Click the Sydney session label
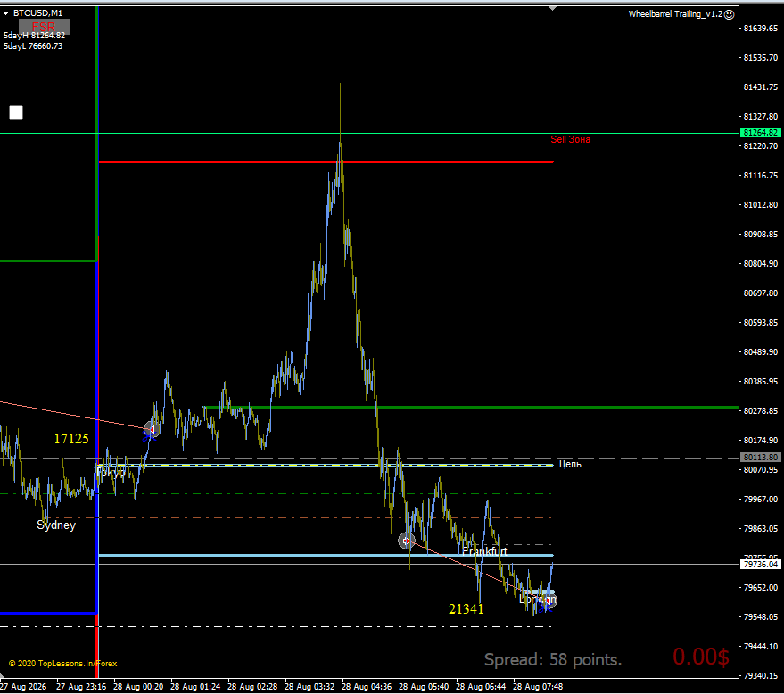The width and height of the screenshot is (784, 694). [x=56, y=525]
